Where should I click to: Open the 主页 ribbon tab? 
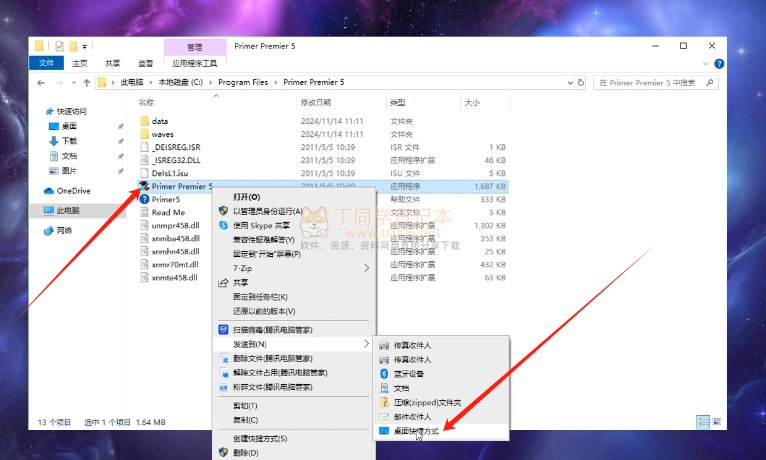point(80,63)
